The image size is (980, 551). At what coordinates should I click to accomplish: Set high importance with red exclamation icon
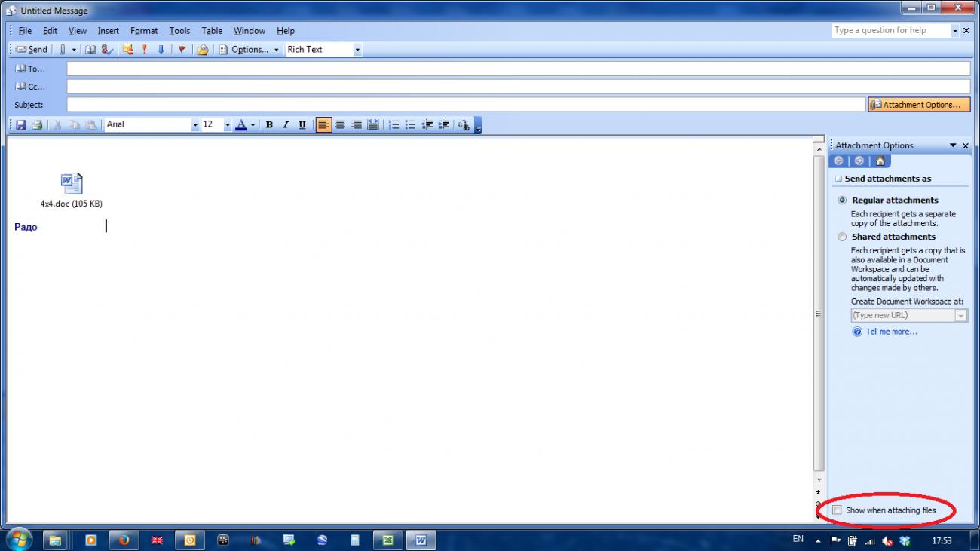pos(145,50)
